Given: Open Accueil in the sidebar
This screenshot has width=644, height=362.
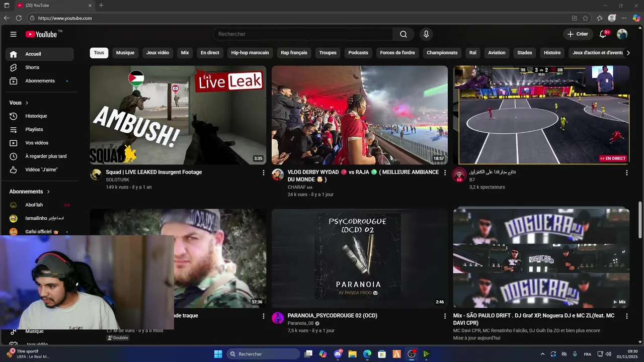Looking at the screenshot, I should (x=39, y=54).
